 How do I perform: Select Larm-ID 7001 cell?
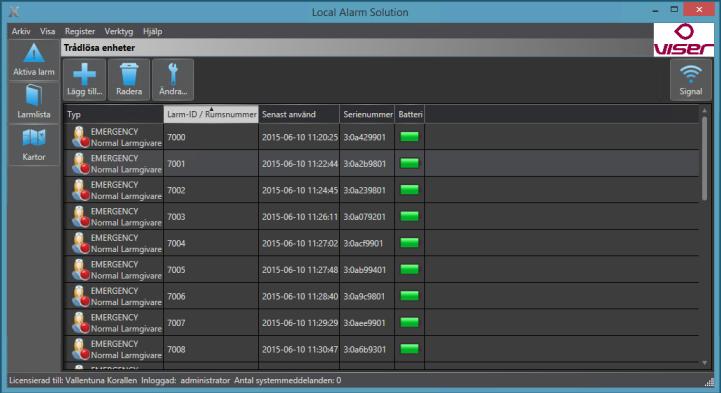point(211,164)
